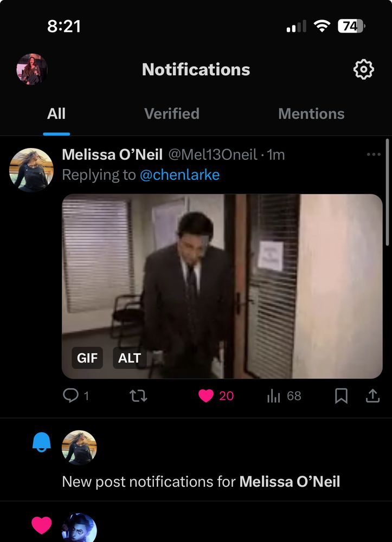Screen dimensions: 392x542
Task: Tap the reply speech bubble icon
Action: pos(70,396)
